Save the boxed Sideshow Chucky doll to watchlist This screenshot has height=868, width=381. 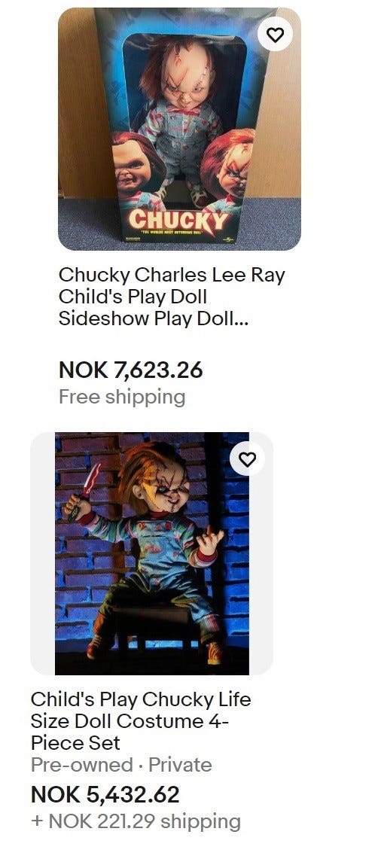(x=276, y=35)
